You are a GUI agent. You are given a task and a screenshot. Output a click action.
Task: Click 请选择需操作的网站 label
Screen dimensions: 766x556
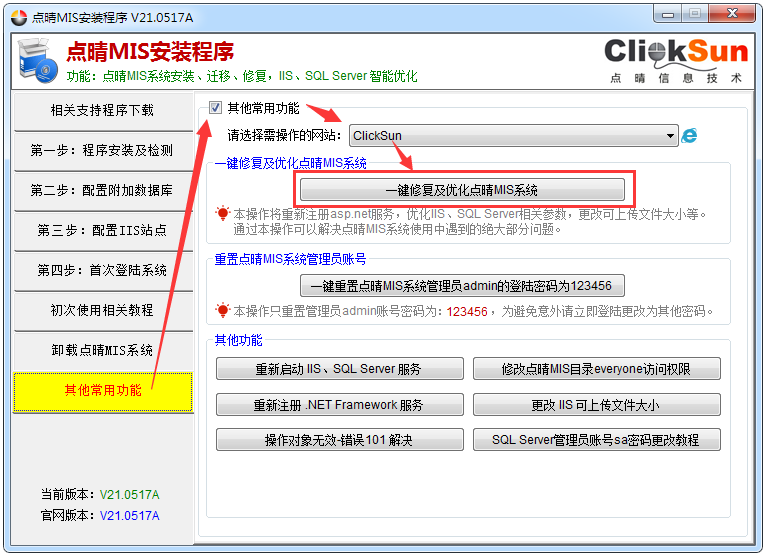[284, 135]
